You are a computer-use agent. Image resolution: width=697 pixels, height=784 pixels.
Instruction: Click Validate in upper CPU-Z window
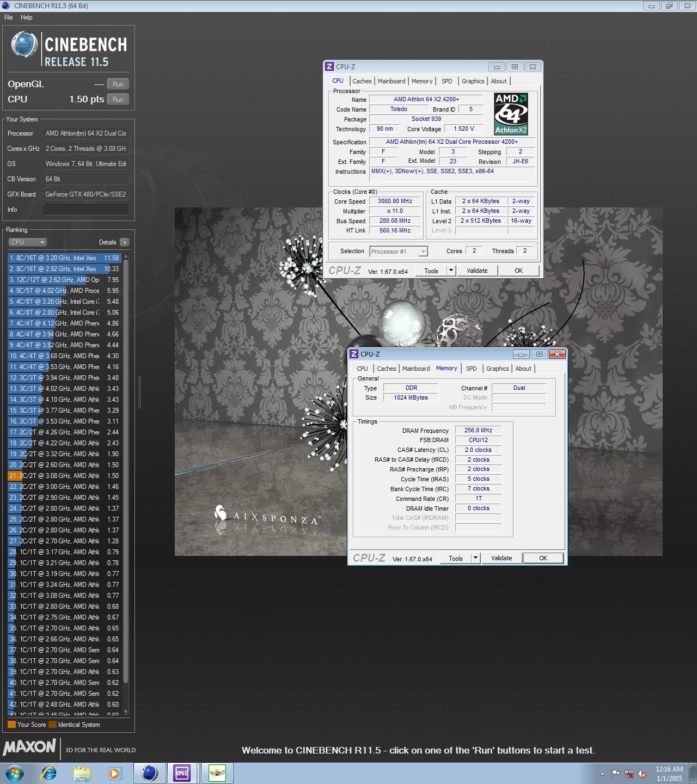[477, 271]
